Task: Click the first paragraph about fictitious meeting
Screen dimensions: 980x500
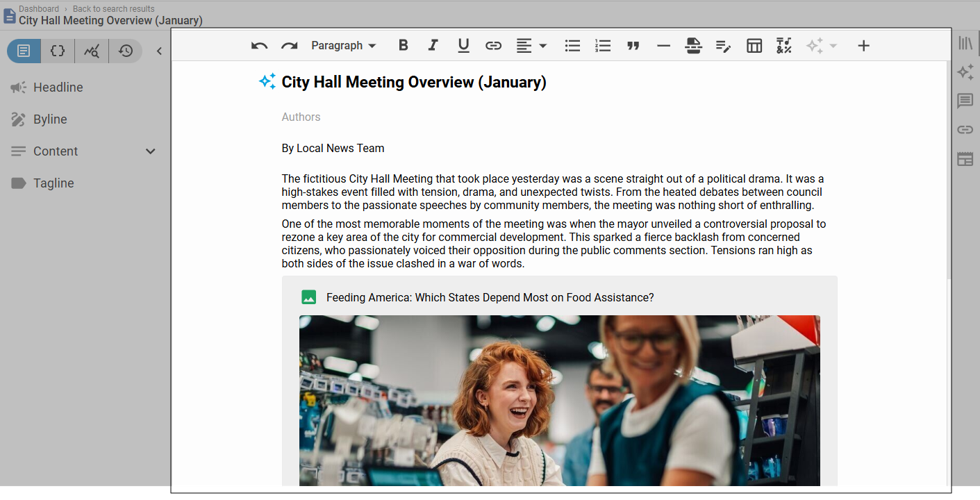Action: point(553,192)
